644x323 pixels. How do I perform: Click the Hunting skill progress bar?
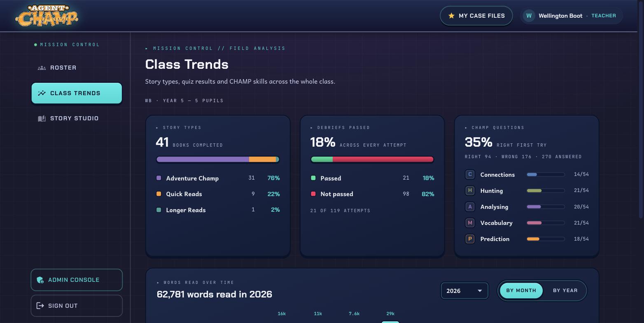point(546,191)
